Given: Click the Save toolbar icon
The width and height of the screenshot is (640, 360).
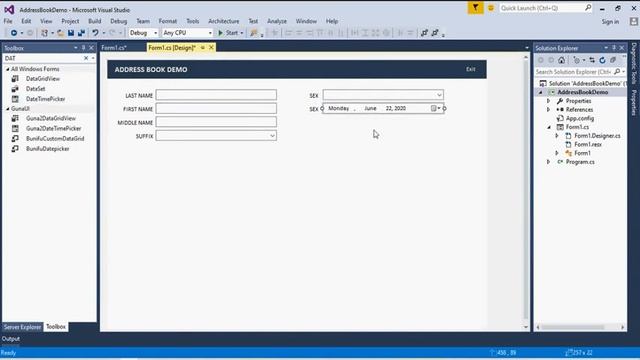Looking at the screenshot, I should [71, 33].
